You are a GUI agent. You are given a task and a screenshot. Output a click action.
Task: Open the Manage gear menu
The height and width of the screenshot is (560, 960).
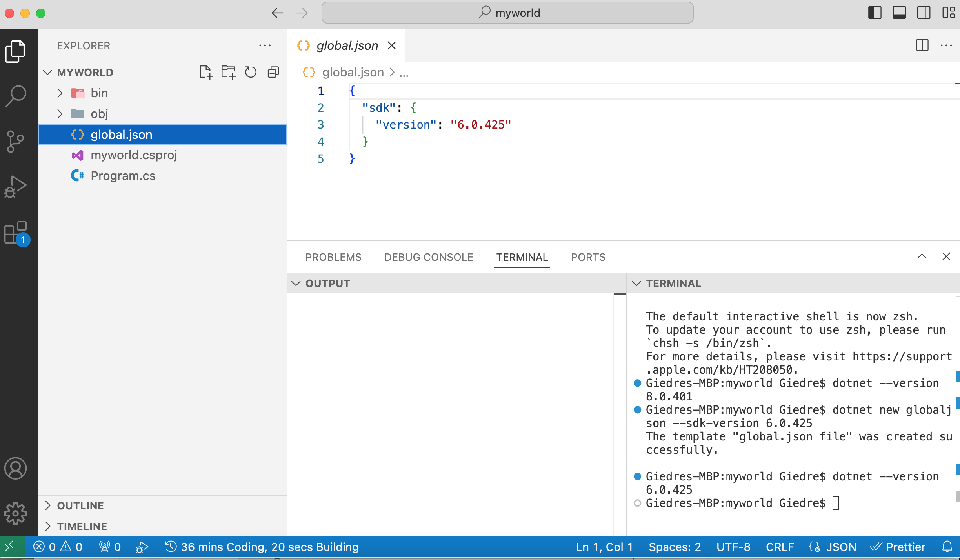16,513
